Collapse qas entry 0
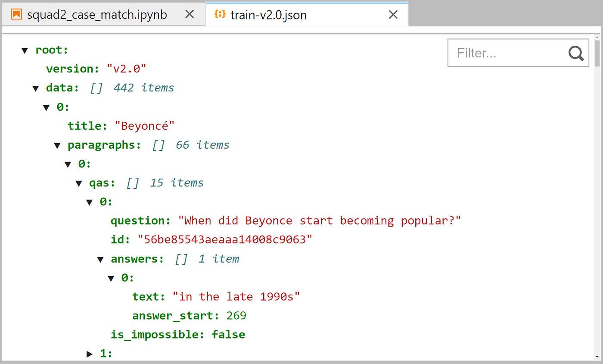The height and width of the screenshot is (364, 603). pyautogui.click(x=90, y=202)
